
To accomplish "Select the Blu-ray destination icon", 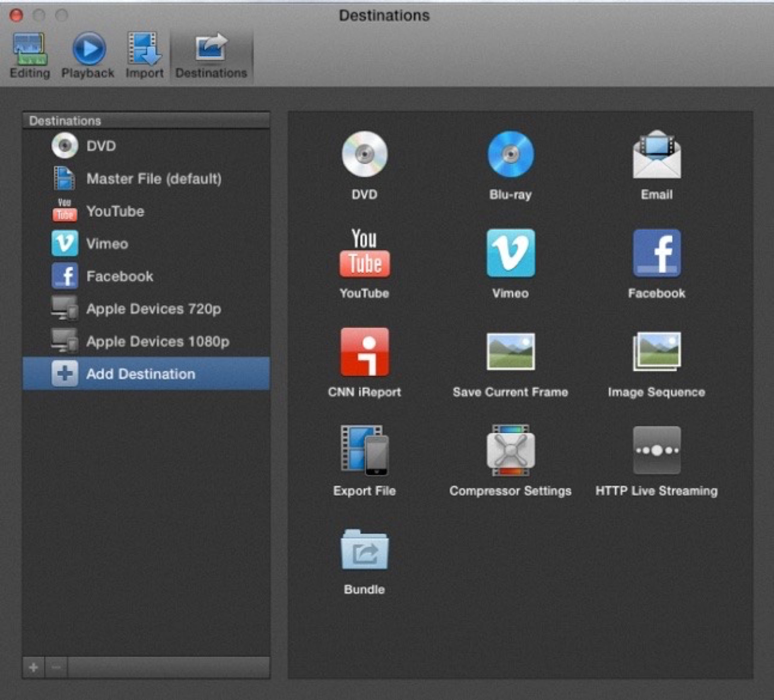I will tap(510, 154).
